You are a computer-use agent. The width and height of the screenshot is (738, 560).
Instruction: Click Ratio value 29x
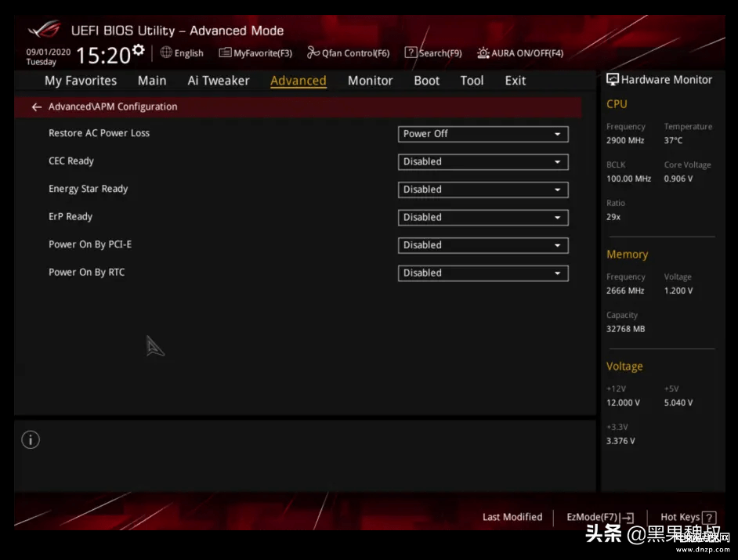tap(613, 217)
